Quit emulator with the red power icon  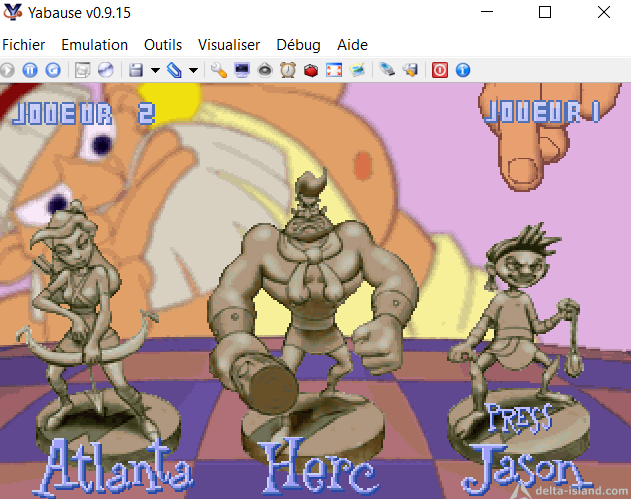pyautogui.click(x=440, y=70)
